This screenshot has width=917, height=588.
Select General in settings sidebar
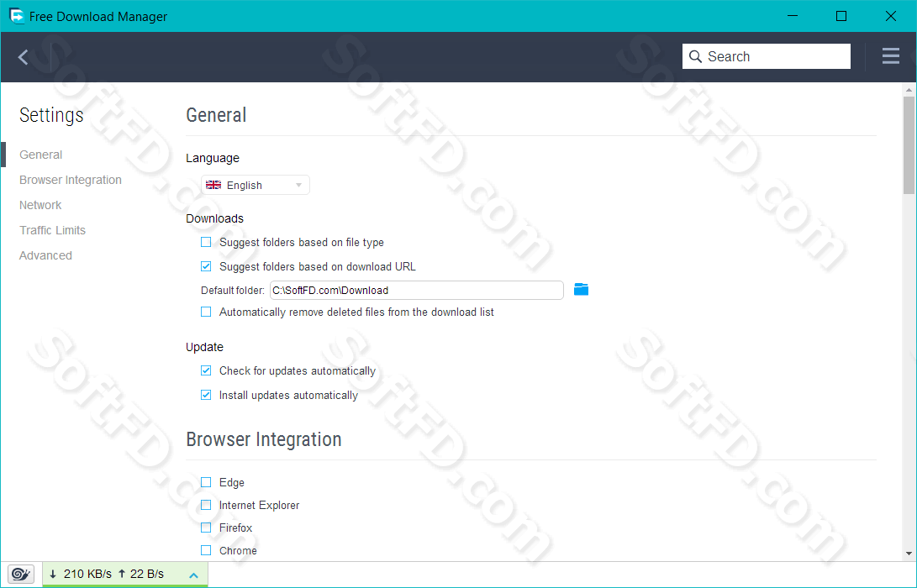(40, 155)
